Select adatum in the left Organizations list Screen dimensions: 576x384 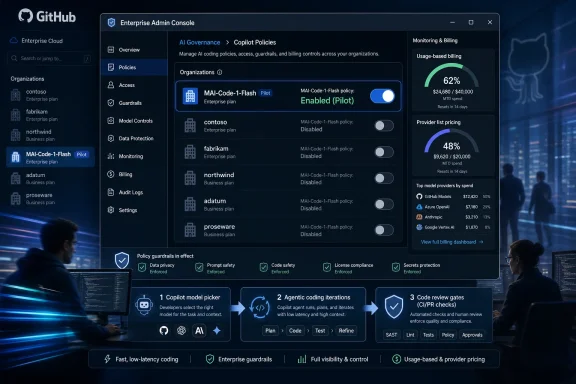(50, 178)
